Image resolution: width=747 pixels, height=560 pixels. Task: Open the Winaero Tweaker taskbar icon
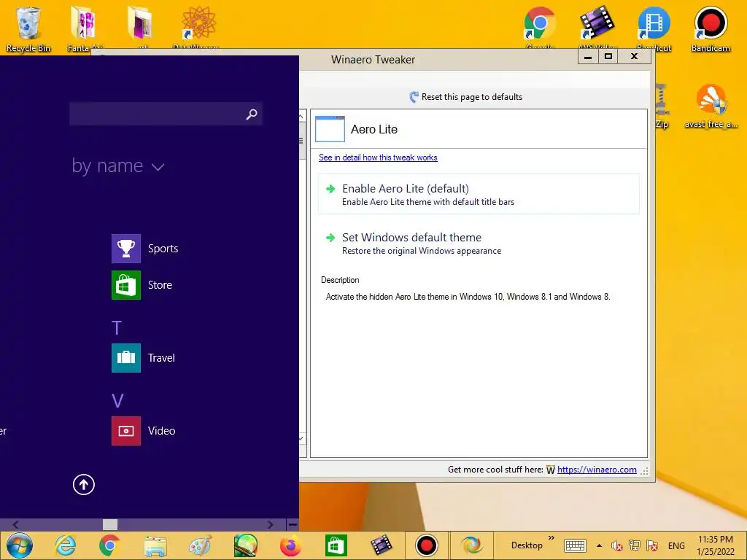[x=472, y=545]
